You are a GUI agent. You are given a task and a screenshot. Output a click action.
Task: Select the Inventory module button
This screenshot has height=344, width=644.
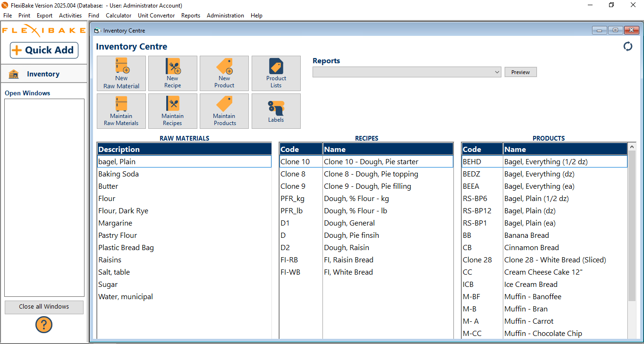tap(44, 74)
